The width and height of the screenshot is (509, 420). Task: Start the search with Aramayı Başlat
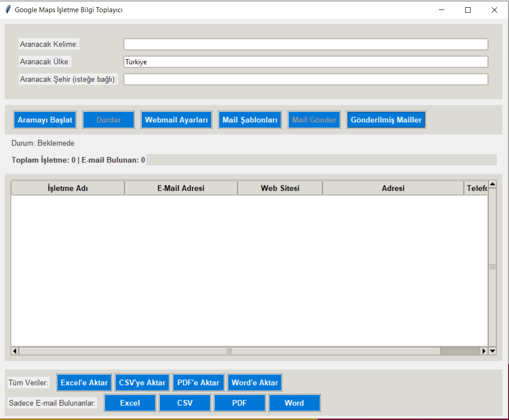[45, 120]
